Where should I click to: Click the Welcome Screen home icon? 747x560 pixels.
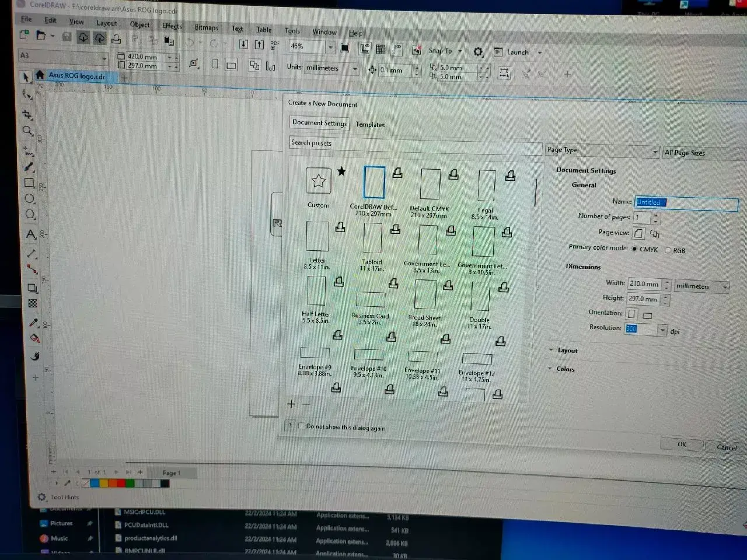tap(40, 75)
